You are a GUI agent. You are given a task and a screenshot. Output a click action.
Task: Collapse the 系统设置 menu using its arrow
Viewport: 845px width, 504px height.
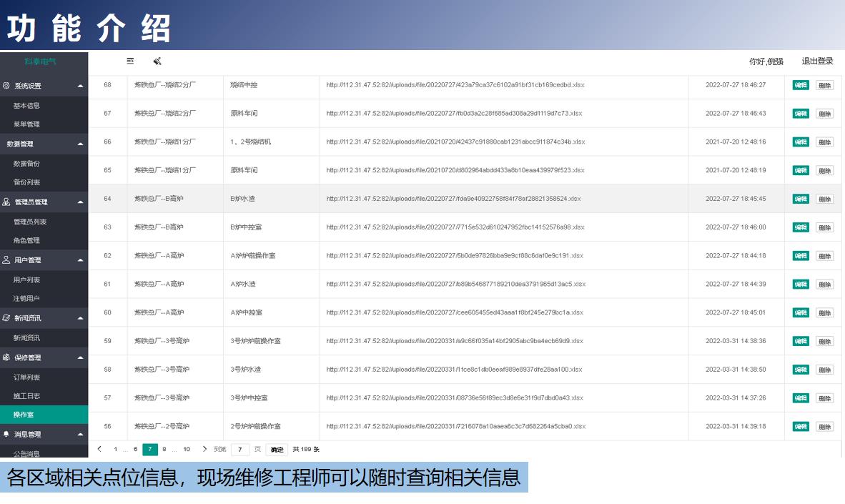(80, 86)
